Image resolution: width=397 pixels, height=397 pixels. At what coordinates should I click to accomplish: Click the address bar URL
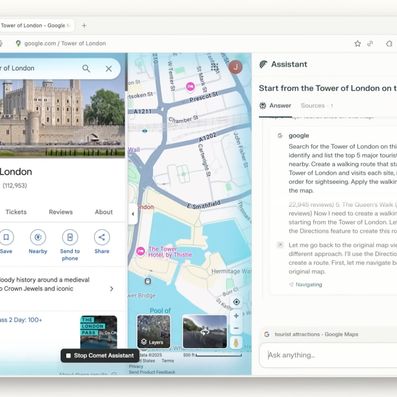(x=65, y=44)
